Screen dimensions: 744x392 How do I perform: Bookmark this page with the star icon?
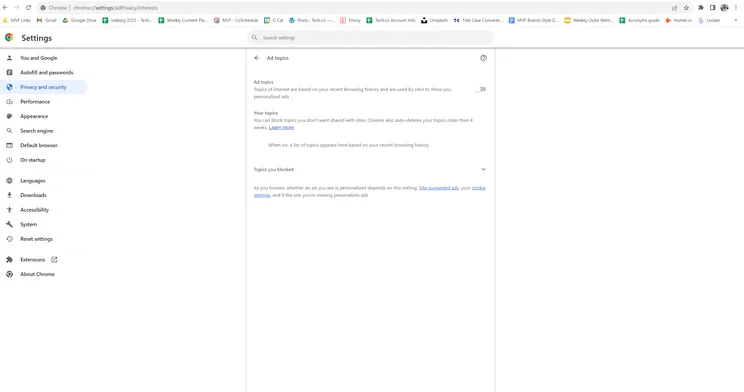coord(686,8)
